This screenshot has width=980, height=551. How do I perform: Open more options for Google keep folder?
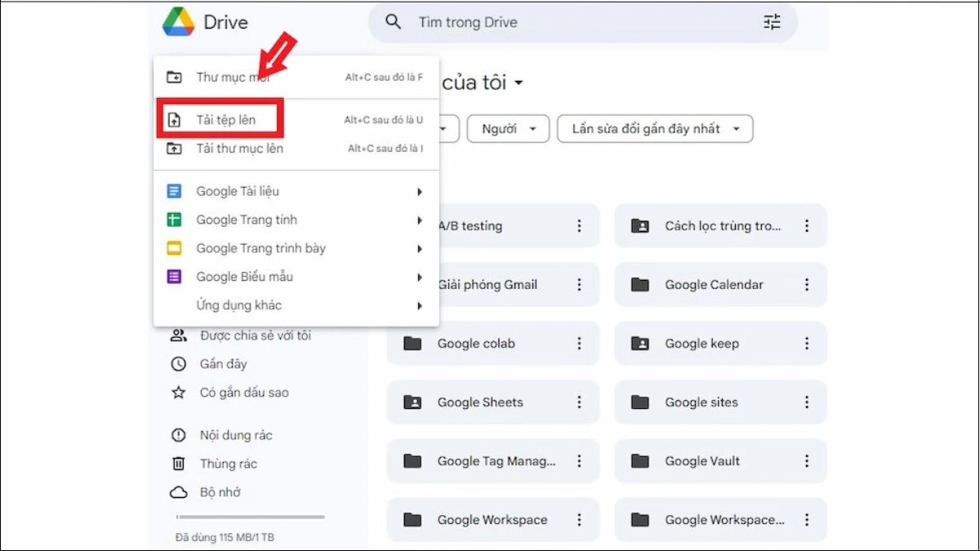807,344
